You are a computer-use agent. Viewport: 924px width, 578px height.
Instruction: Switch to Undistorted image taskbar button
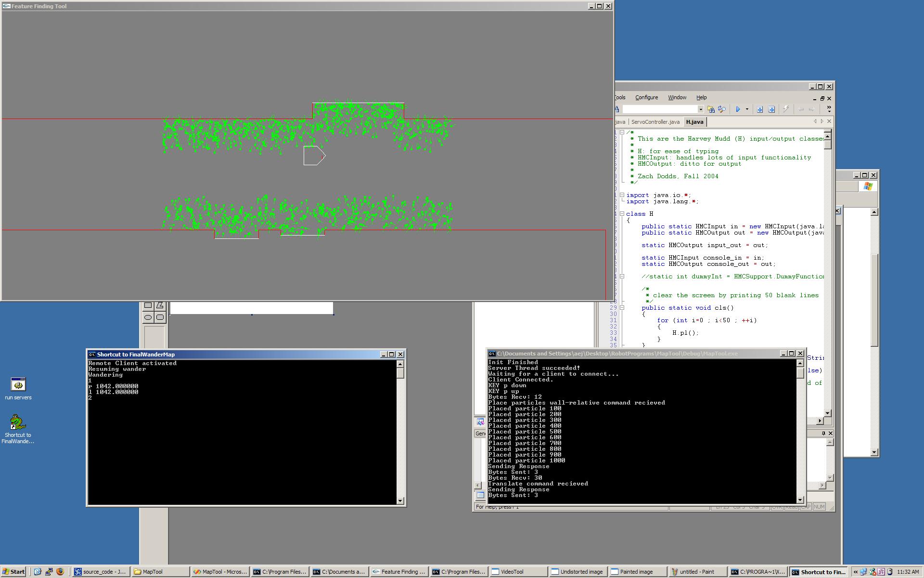point(578,572)
